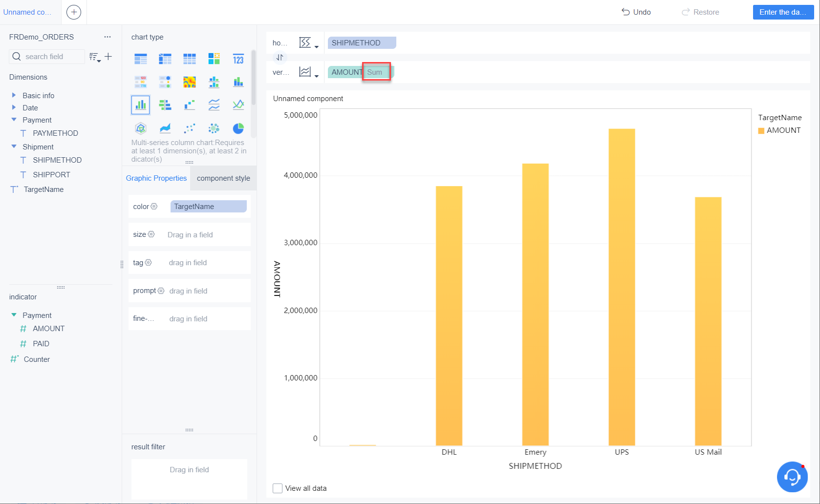Click the chart type panel scrollbar

(253, 77)
